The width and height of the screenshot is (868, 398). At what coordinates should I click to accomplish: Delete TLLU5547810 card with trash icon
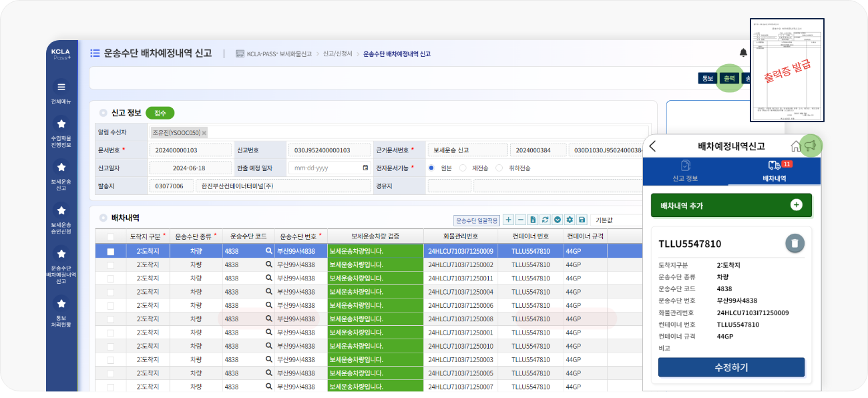pyautogui.click(x=794, y=244)
